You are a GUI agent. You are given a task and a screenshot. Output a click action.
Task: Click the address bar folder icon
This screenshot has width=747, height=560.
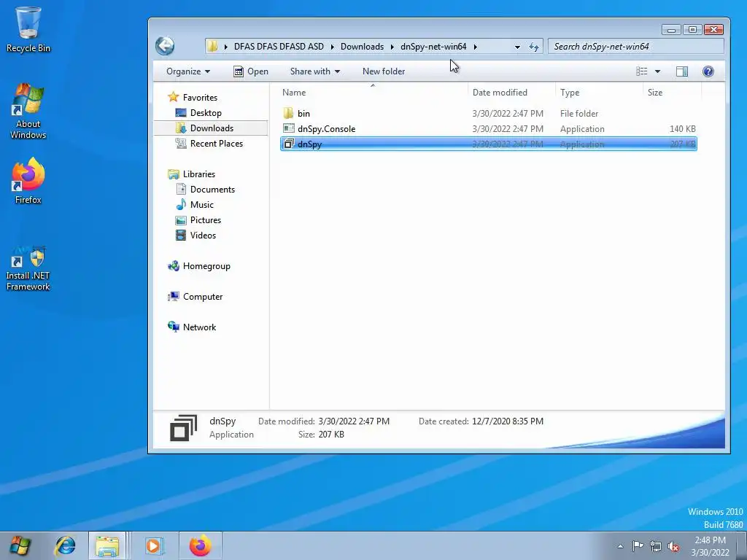213,46
